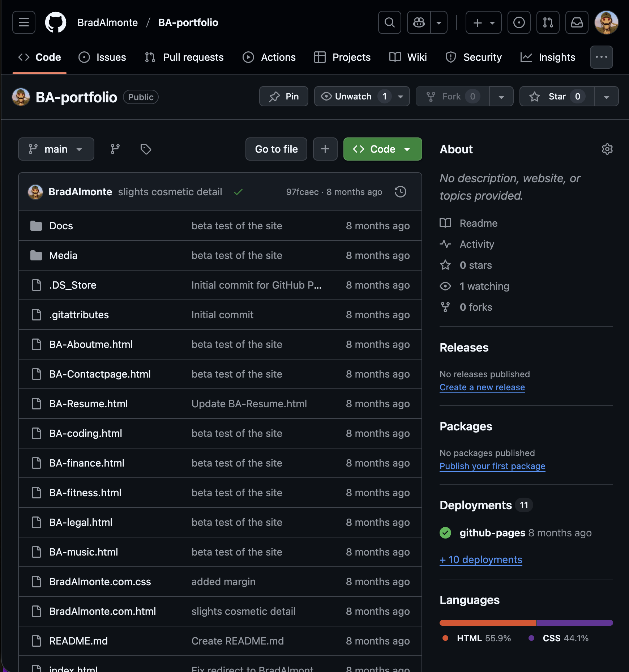The image size is (629, 672).
Task: Switch to the Issues tab
Action: coord(102,57)
